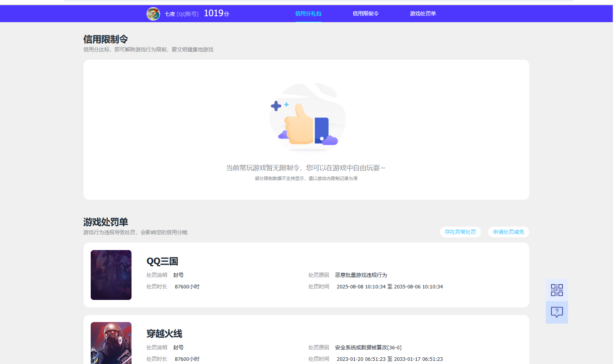Open the 游戏处罚单 tab

pos(423,13)
